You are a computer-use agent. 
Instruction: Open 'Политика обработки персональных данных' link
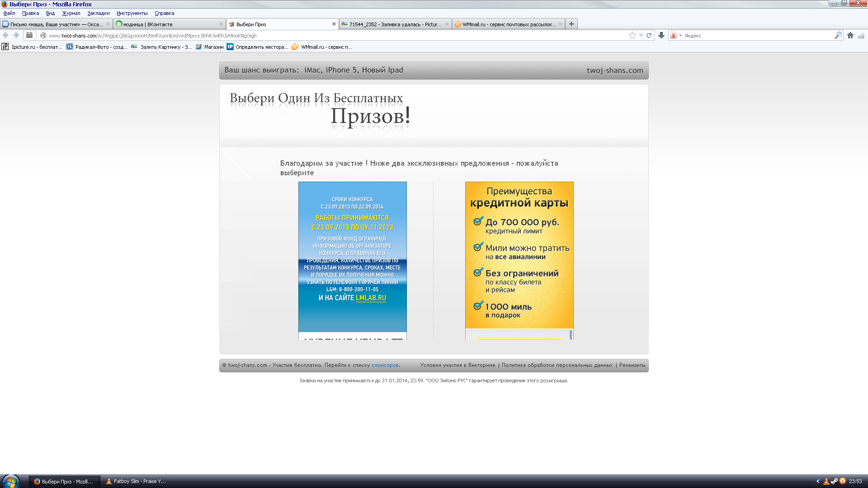pyautogui.click(x=557, y=365)
